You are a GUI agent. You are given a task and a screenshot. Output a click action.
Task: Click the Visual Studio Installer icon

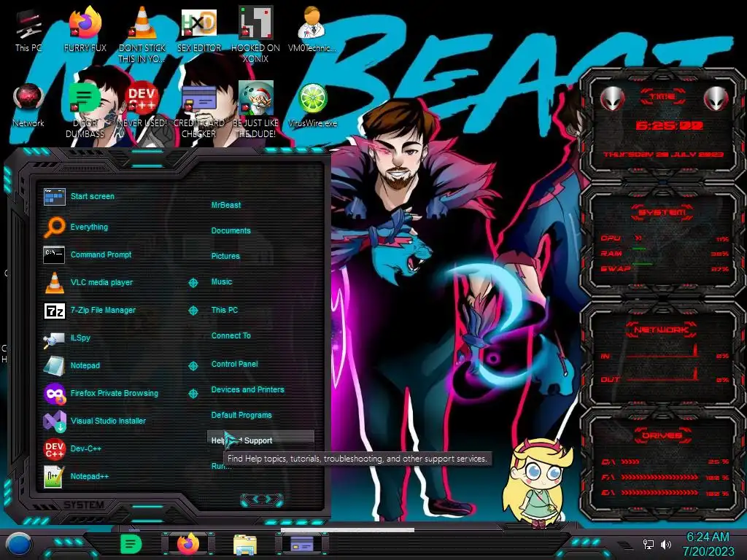pos(54,421)
